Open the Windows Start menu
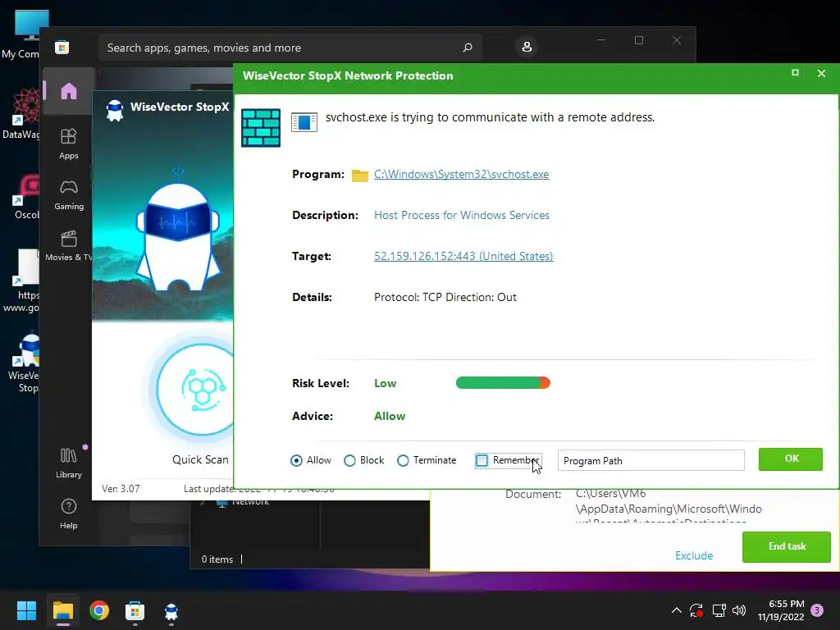The image size is (840, 630). click(26, 610)
